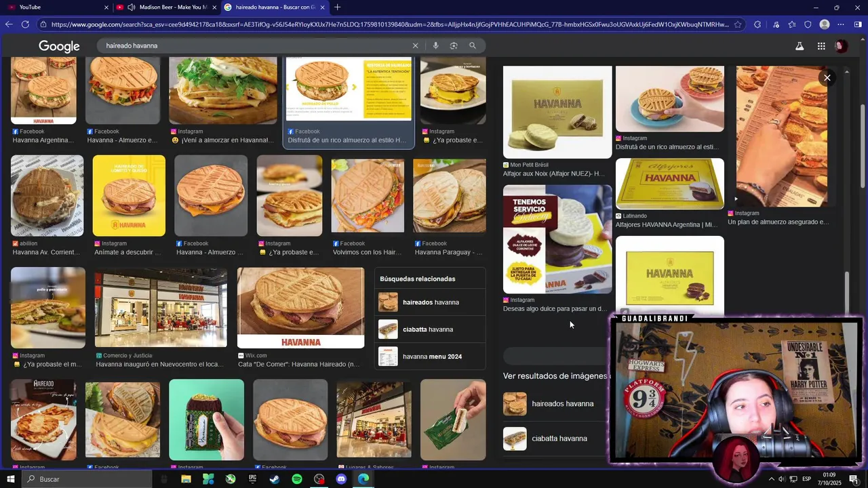This screenshot has height=488, width=868.
Task: Start voice search with microphone icon
Action: [x=435, y=45]
